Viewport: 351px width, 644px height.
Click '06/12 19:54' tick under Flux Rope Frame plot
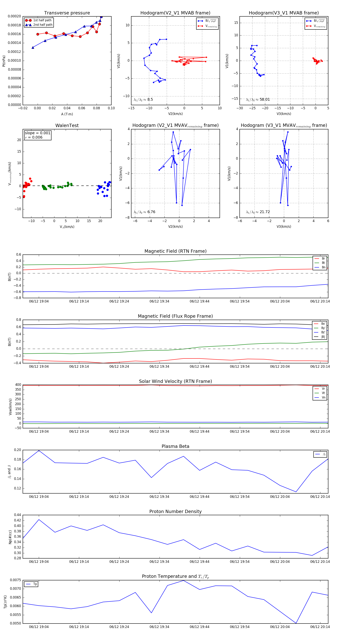pyautogui.click(x=240, y=366)
